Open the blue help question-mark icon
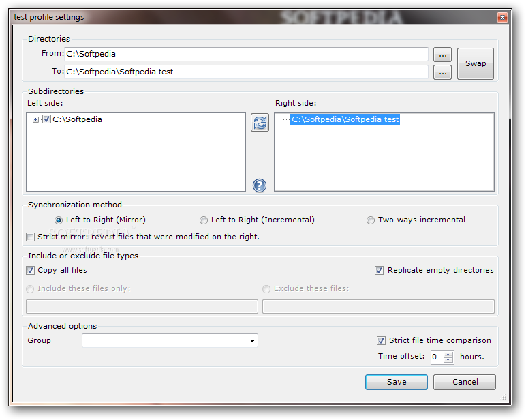The height and width of the screenshot is (420, 526). point(260,185)
